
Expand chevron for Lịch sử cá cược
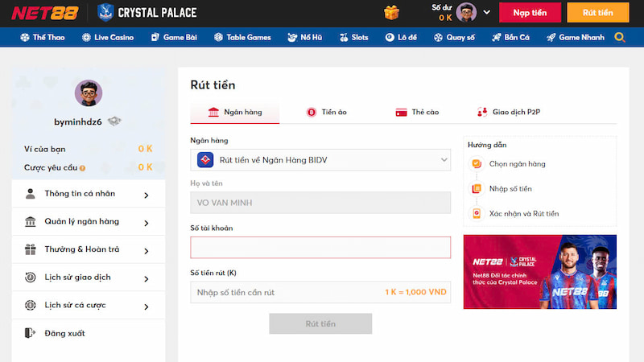(147, 306)
